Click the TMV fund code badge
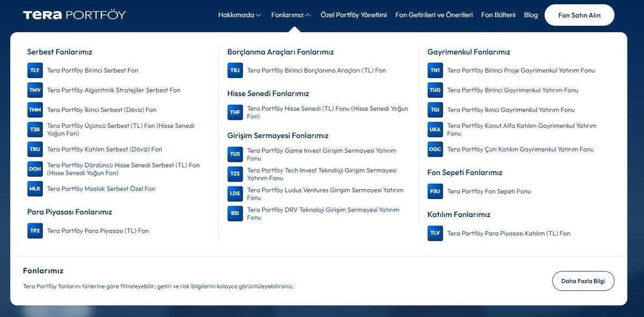 point(35,90)
